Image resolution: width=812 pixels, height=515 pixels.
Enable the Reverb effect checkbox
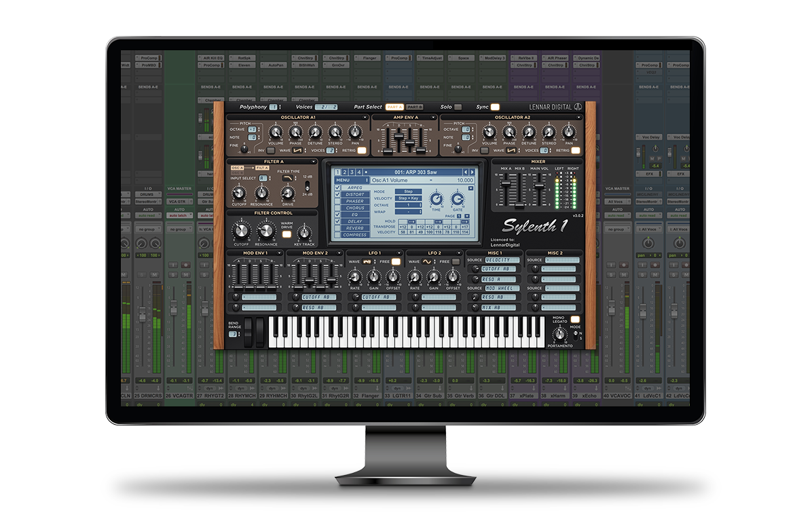tap(337, 228)
